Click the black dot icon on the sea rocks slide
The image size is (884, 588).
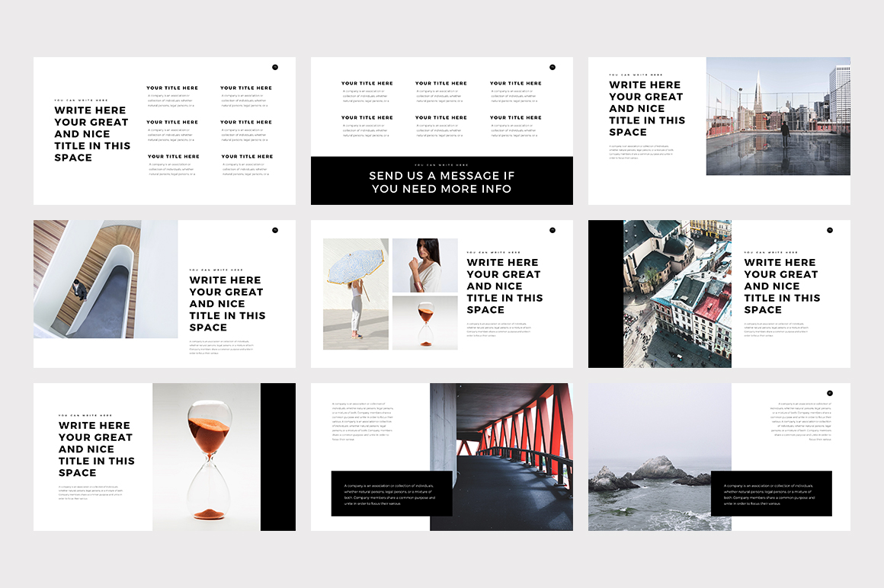pyautogui.click(x=830, y=393)
